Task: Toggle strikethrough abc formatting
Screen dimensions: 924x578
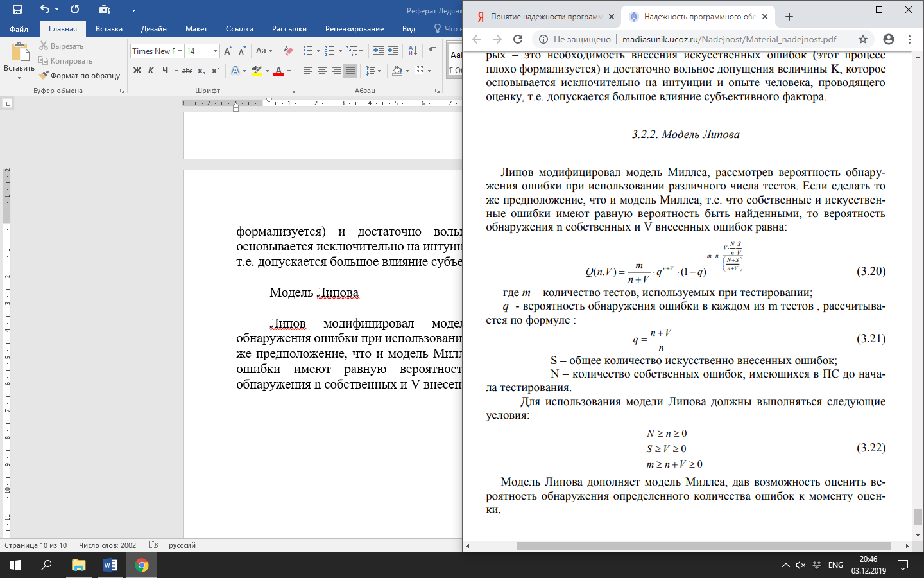Action: point(187,71)
